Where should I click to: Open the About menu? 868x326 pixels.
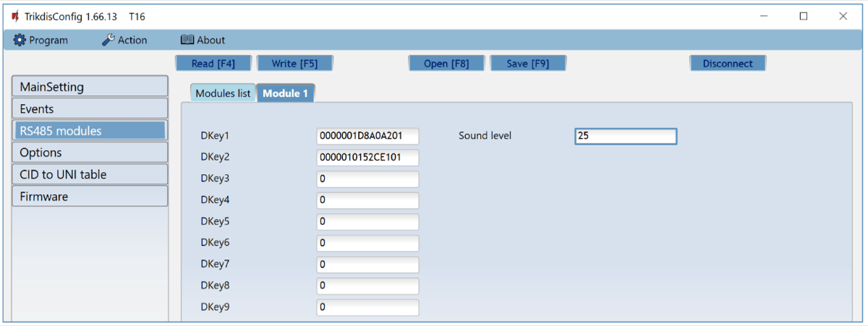[203, 40]
